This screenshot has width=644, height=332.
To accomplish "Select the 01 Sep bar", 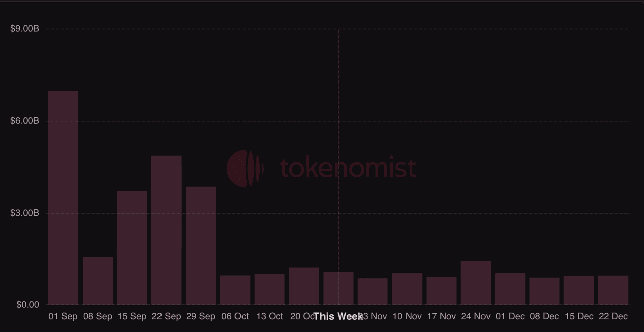I will tap(63, 198).
